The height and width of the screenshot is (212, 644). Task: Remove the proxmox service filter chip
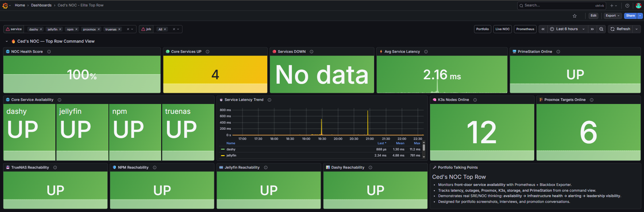99,29
